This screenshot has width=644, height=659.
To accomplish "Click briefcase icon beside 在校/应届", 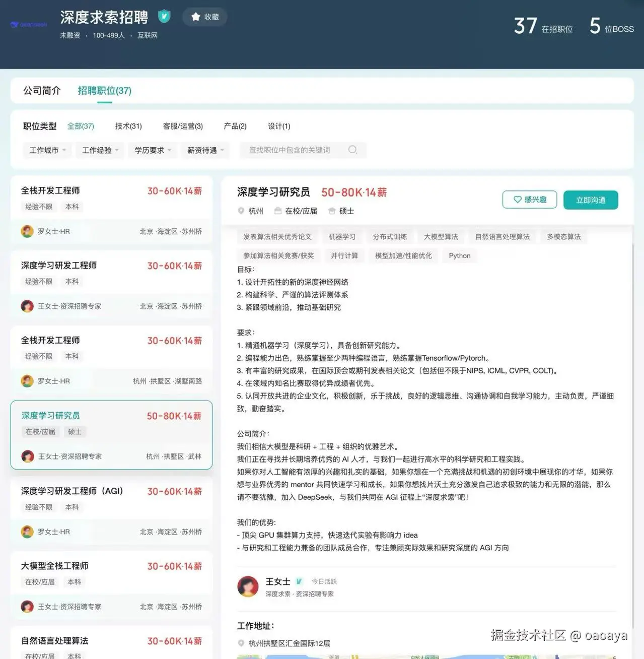I will click(x=278, y=211).
